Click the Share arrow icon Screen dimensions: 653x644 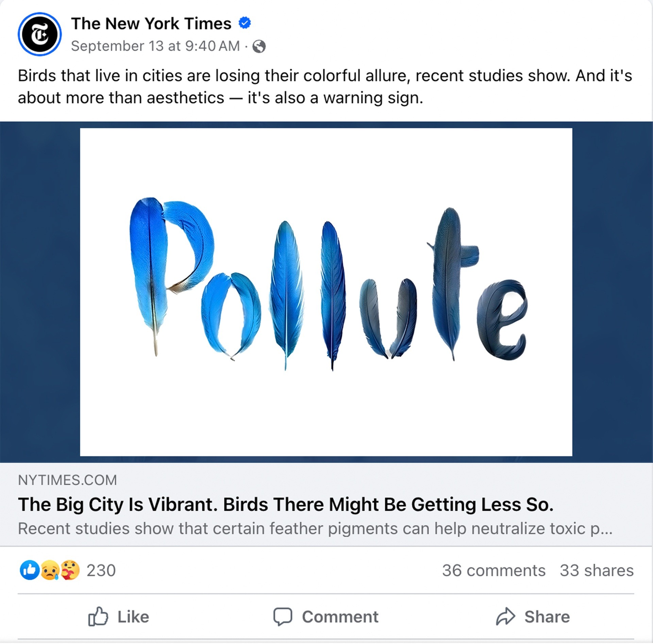[505, 616]
